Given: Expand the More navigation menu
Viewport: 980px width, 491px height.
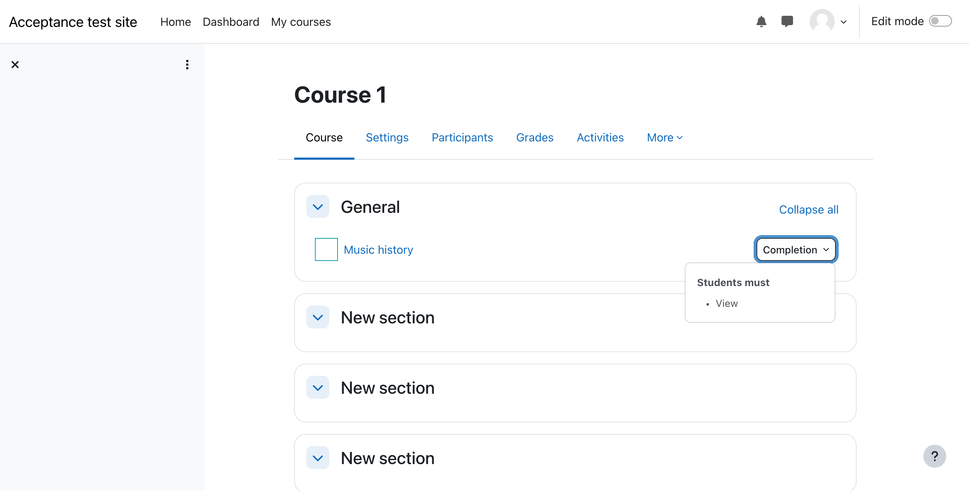Looking at the screenshot, I should (x=664, y=137).
